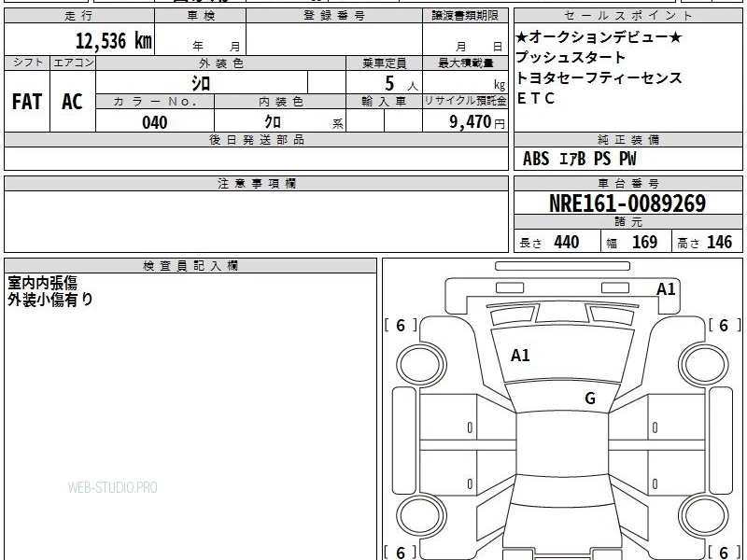This screenshot has height=560, width=747.
Task: Select the color number 040
Action: [x=155, y=122]
